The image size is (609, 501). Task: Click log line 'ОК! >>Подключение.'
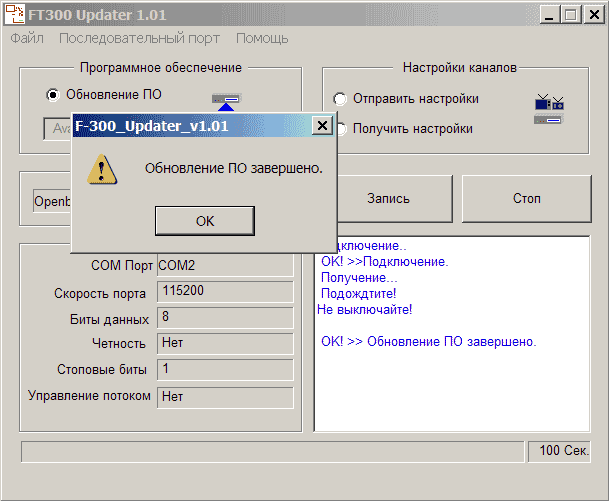[385, 262]
